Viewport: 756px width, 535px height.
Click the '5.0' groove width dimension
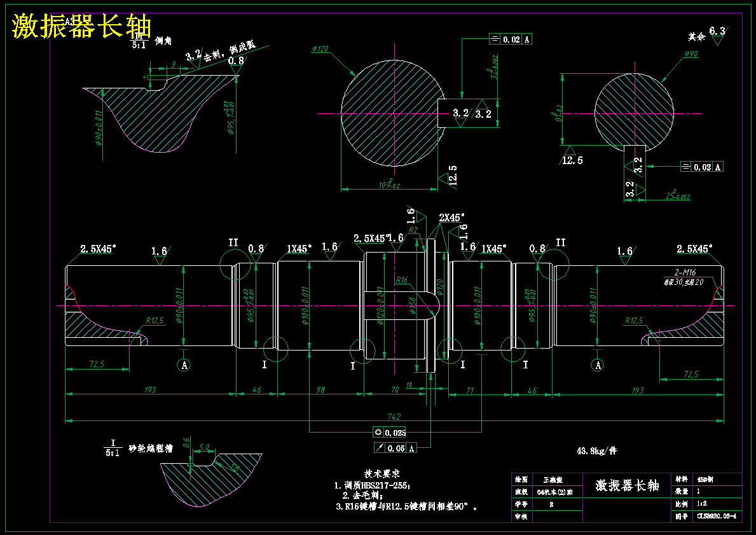pos(205,448)
